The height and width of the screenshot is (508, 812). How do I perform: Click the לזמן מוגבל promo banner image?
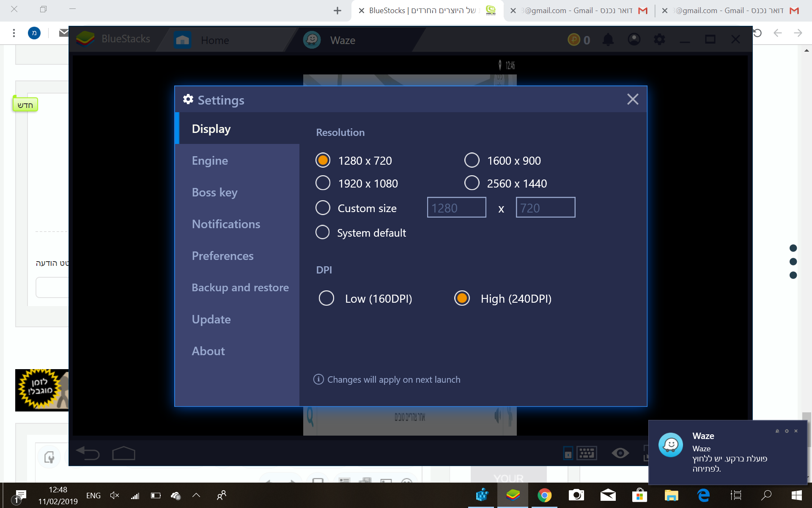[42, 390]
